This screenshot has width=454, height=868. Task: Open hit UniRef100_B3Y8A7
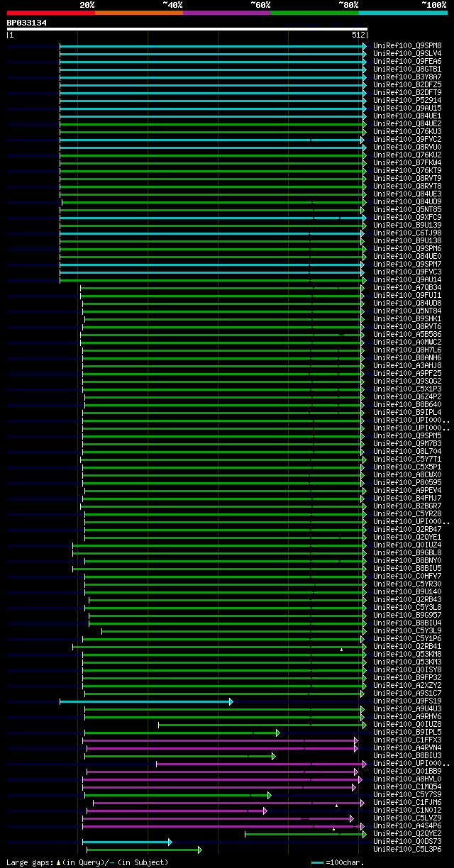coord(407,77)
